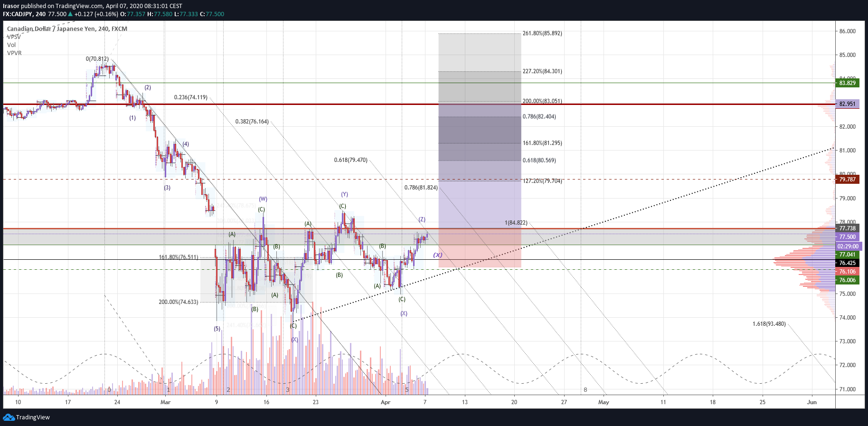Click the Fibonacci time zone marker 8
Screen dimensions: 868x426
[x=585, y=390]
